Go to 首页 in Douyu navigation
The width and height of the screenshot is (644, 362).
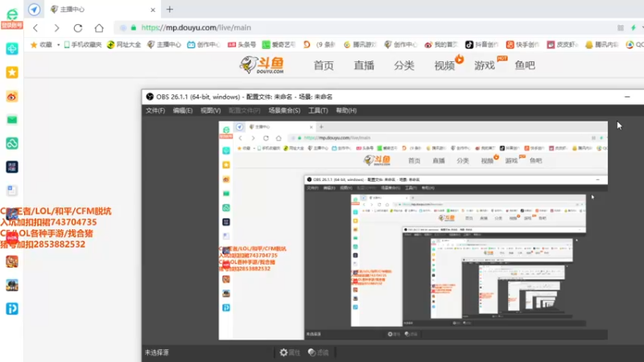324,65
